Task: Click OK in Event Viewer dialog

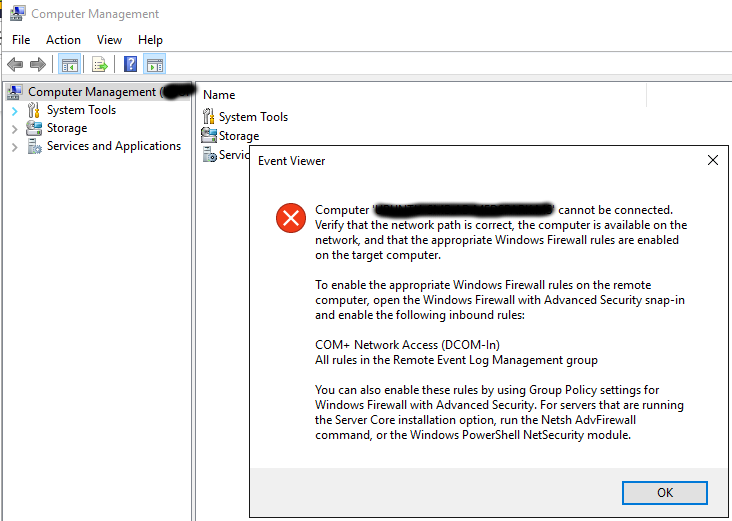Action: point(664,493)
